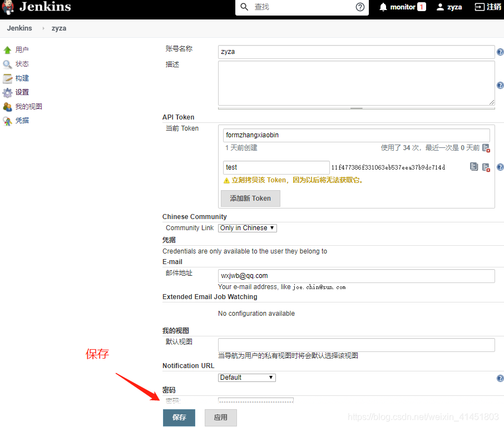Open help for 账号名称 field
This screenshot has height=427, width=504.
tap(500, 52)
